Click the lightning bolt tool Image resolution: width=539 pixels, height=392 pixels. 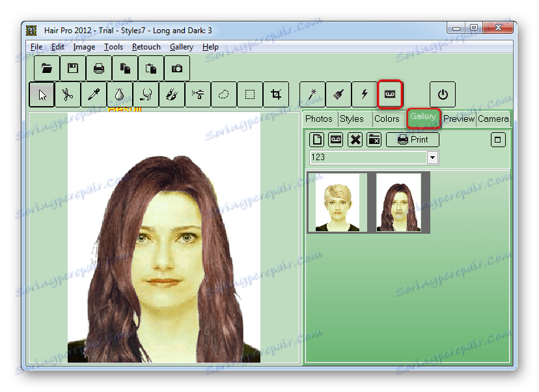click(x=365, y=94)
